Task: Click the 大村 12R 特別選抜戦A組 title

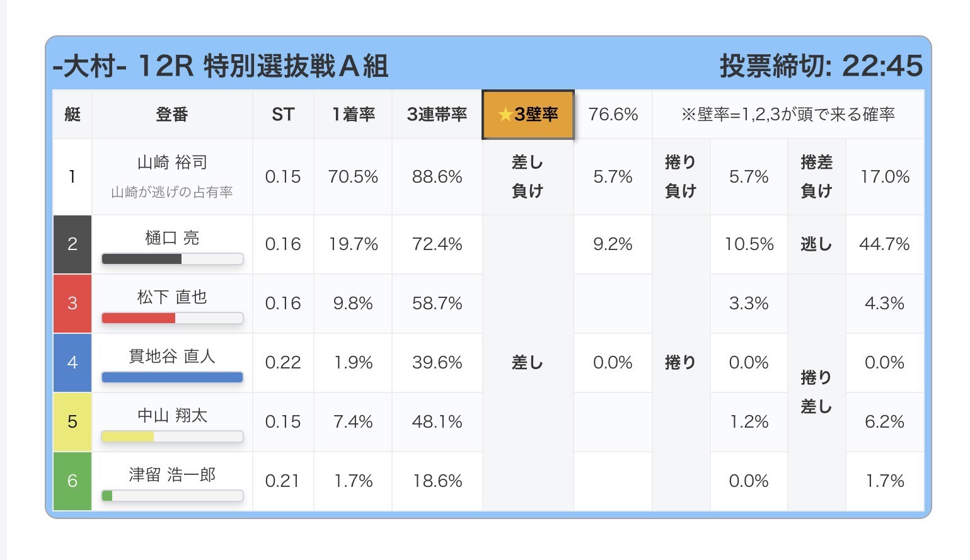Action: pos(220,66)
